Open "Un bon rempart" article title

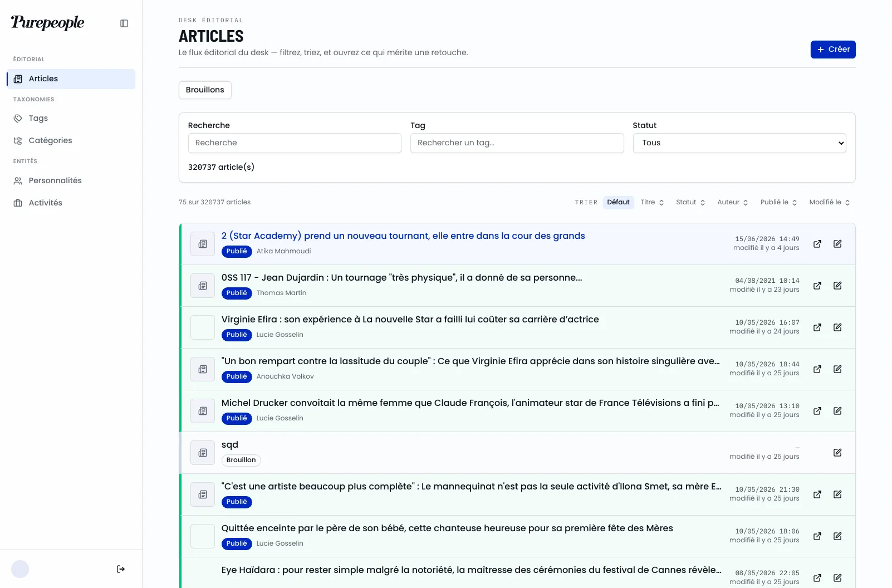point(470,361)
